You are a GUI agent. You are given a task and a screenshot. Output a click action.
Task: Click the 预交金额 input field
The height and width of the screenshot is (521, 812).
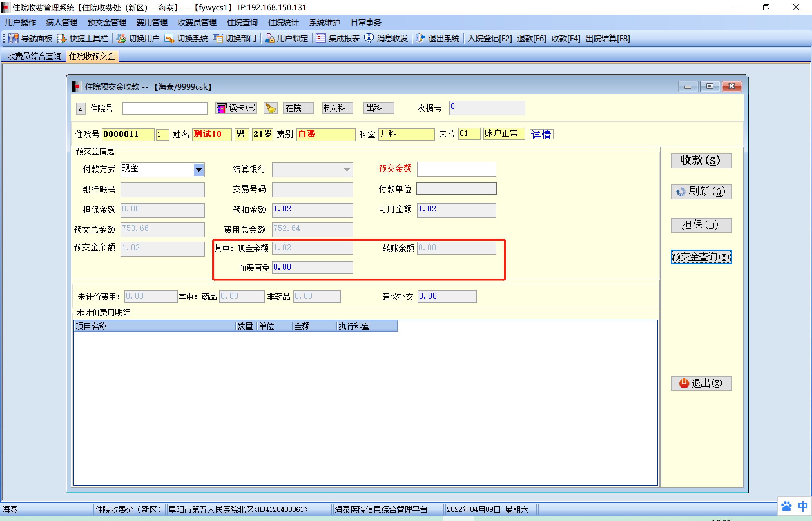tap(456, 169)
